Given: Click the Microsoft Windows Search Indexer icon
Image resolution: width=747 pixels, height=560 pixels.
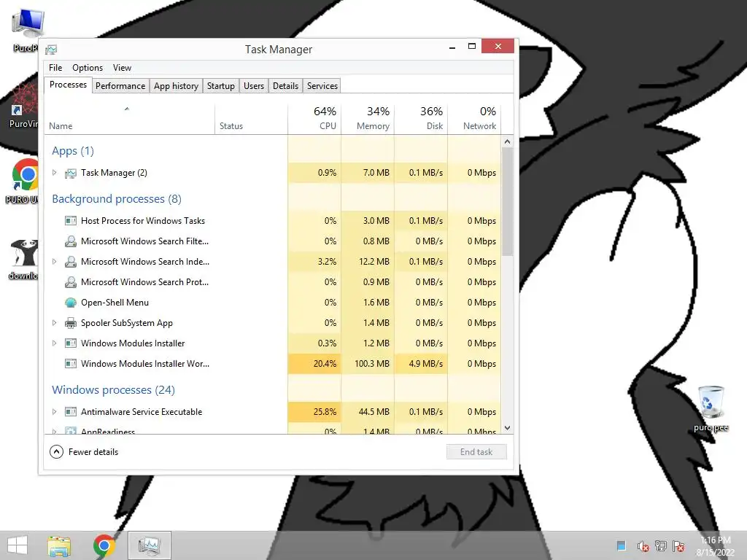Looking at the screenshot, I should coord(71,262).
